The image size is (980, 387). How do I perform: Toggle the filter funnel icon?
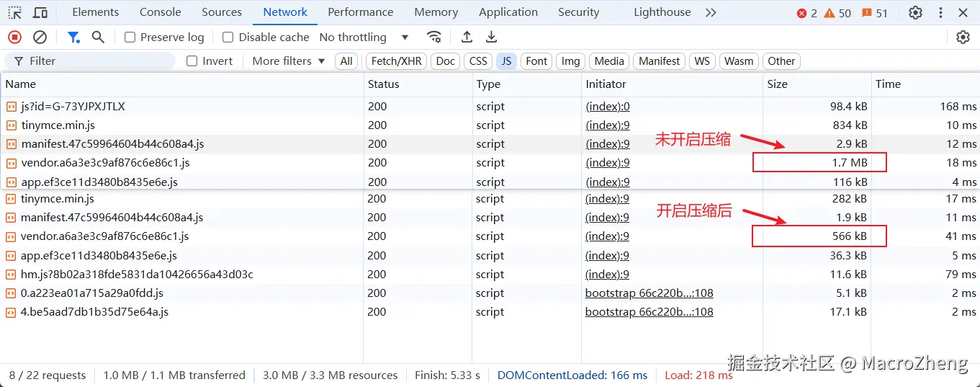tap(73, 37)
